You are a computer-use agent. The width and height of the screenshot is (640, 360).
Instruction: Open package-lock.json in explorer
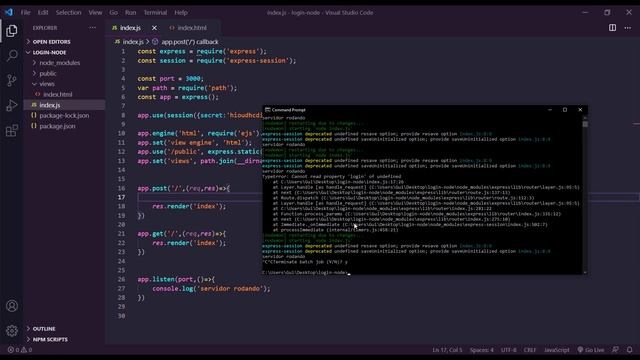pos(64,116)
